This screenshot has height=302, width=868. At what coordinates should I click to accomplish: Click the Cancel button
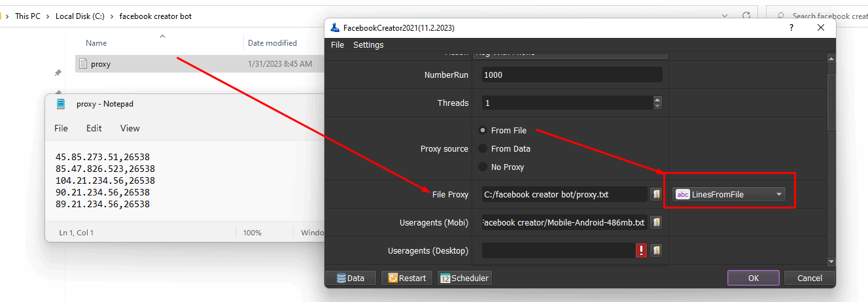point(810,278)
